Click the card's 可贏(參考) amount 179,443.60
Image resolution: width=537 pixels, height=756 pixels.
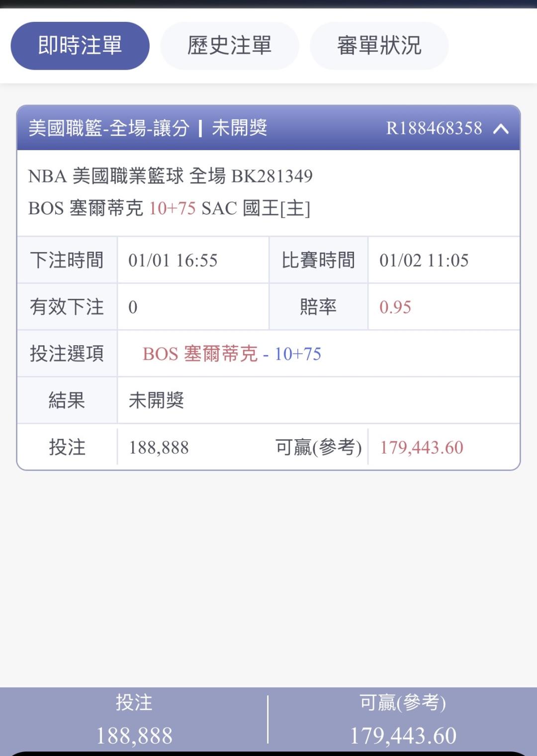(x=422, y=448)
